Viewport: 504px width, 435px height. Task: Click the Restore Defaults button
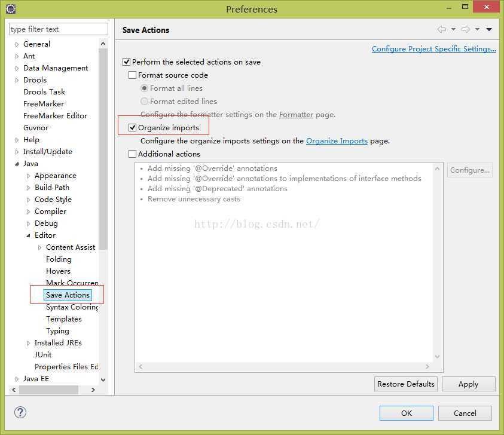coord(405,384)
